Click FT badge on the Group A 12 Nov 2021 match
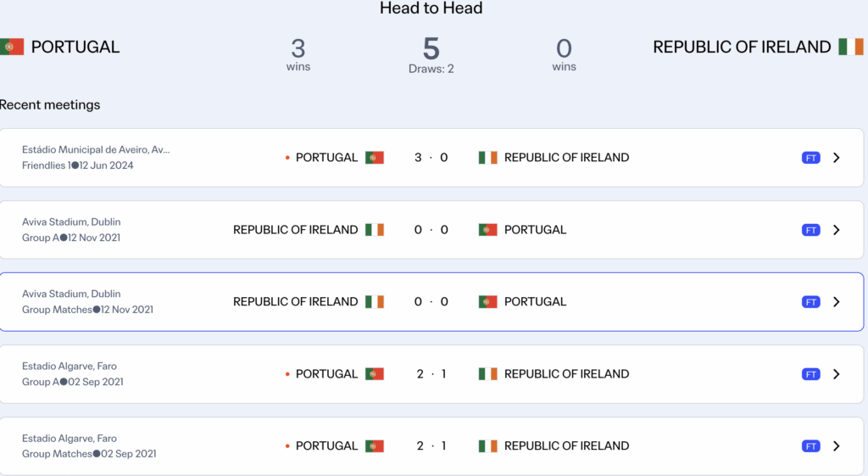Viewport: 868px width, 476px height. click(810, 230)
